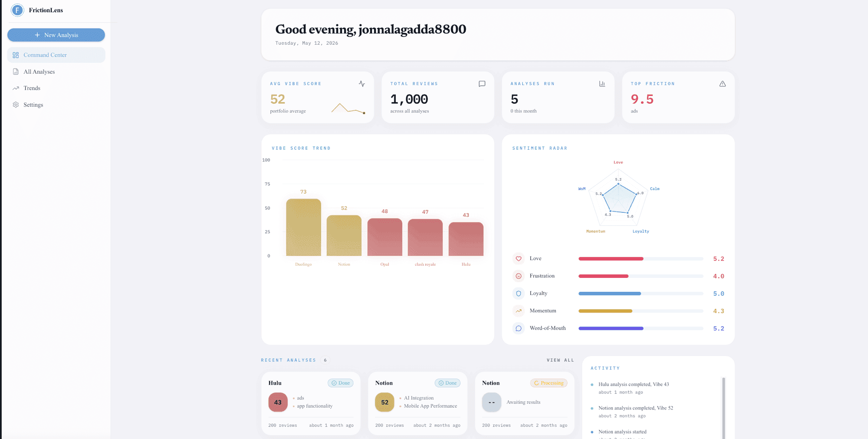Select the Opal bar in the chart

coord(385,237)
